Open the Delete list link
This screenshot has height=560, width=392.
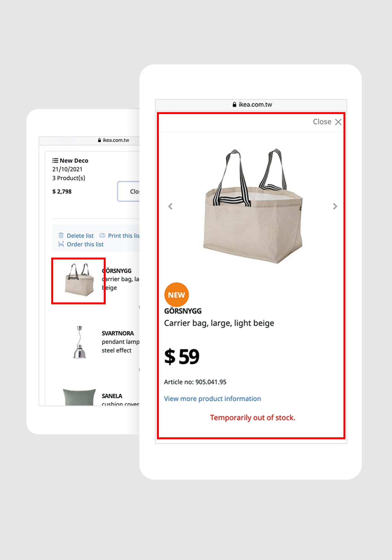click(80, 236)
